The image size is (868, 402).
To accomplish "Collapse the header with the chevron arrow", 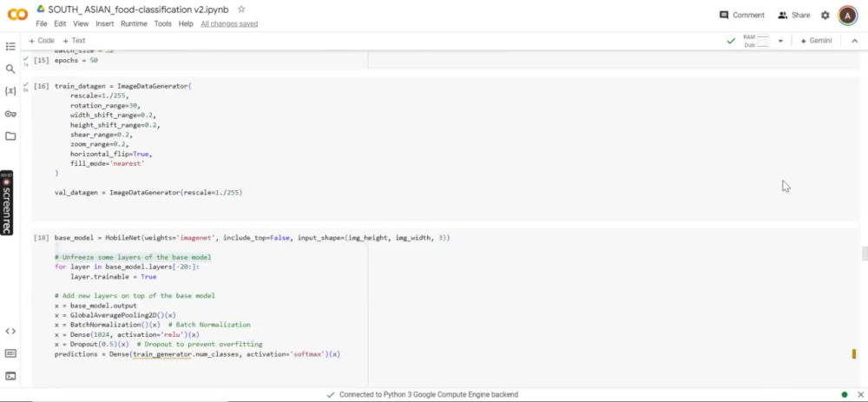I will [854, 41].
